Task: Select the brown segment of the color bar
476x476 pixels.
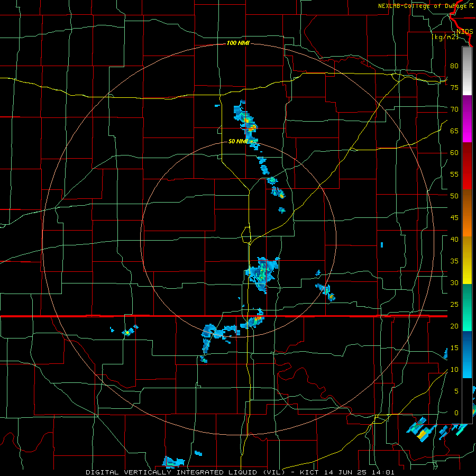Action: click(x=467, y=202)
